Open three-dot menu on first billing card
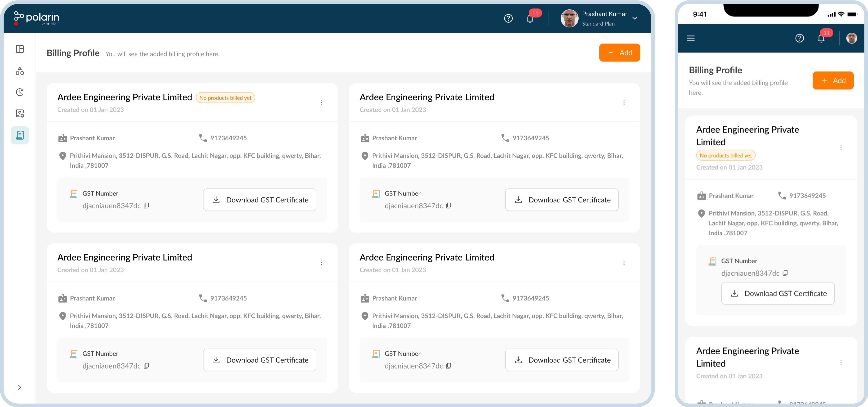The height and width of the screenshot is (407, 868). click(322, 103)
